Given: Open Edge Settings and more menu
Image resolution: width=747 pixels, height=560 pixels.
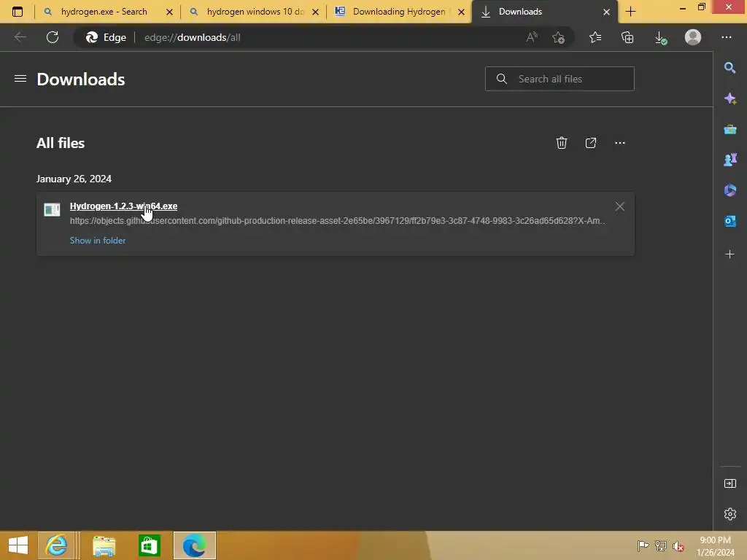Looking at the screenshot, I should click(726, 37).
